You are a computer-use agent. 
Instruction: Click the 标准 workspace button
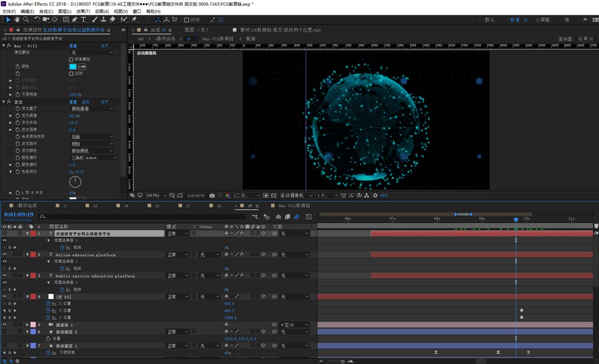click(x=515, y=20)
